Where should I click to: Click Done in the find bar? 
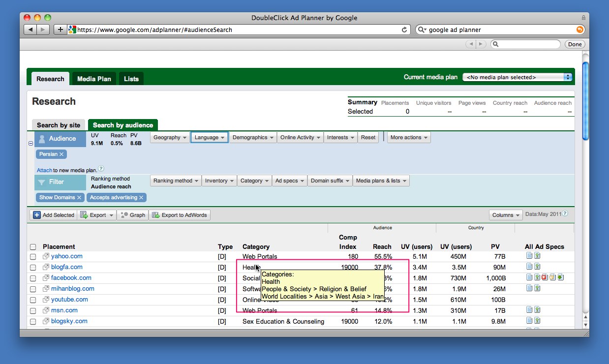(575, 44)
